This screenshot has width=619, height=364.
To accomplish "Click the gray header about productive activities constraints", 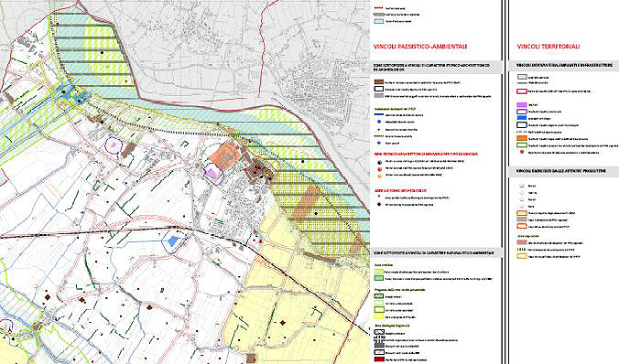I will click(564, 171).
